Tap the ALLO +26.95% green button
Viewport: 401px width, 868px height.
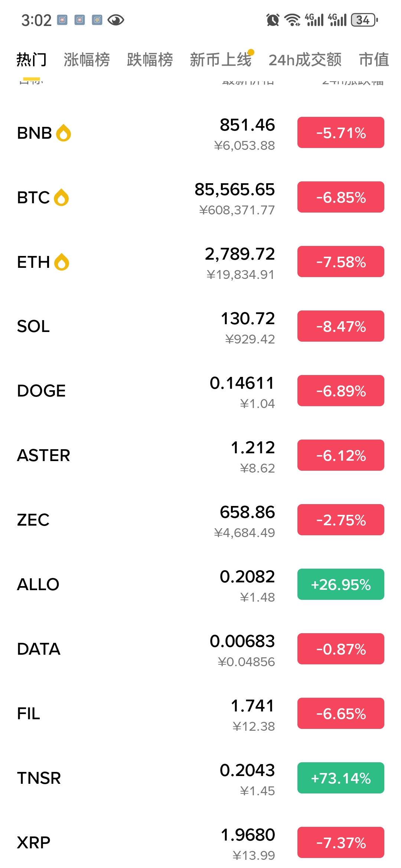coord(340,584)
